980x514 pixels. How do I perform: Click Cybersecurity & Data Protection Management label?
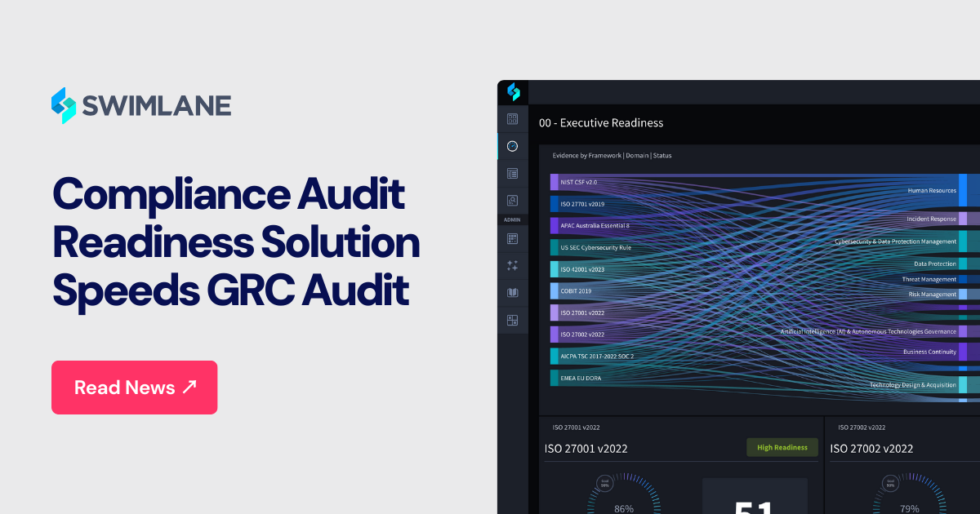coord(895,241)
